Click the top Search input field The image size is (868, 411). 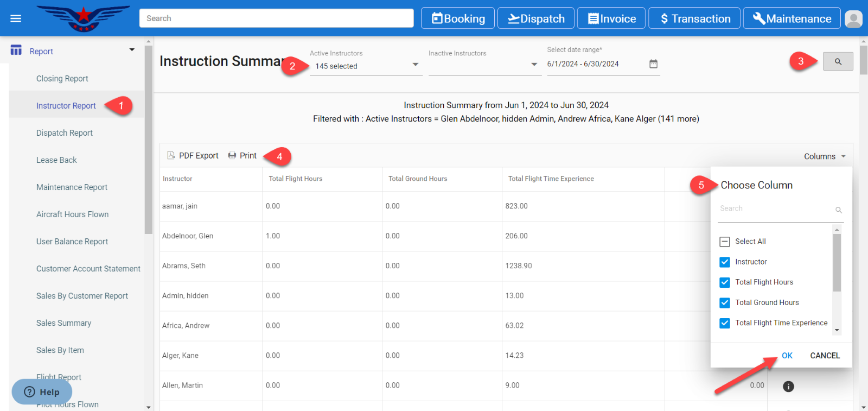[276, 18]
